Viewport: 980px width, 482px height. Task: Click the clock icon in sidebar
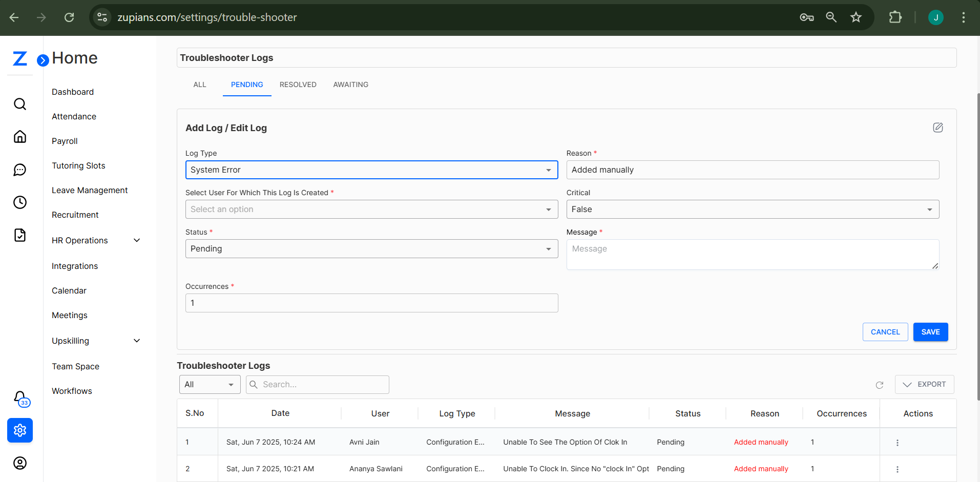(20, 202)
